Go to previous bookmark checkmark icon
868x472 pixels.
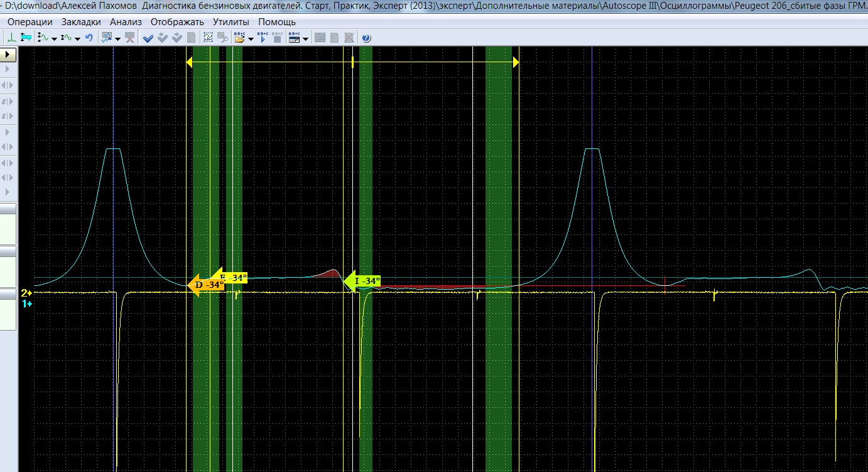(x=163, y=38)
